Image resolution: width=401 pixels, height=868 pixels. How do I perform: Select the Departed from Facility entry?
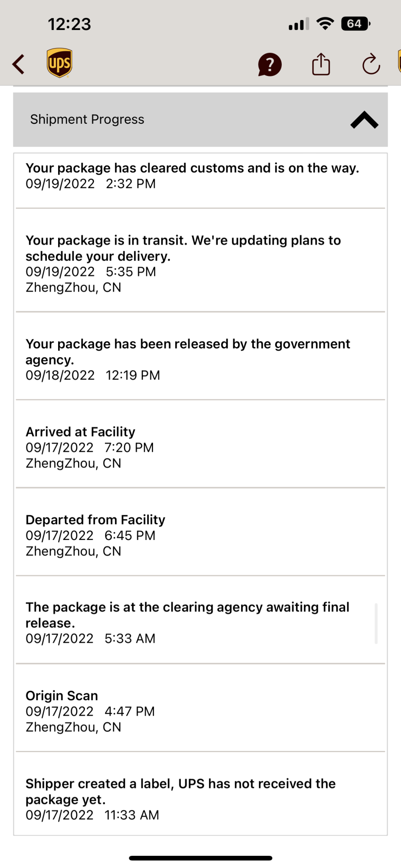[x=95, y=535]
